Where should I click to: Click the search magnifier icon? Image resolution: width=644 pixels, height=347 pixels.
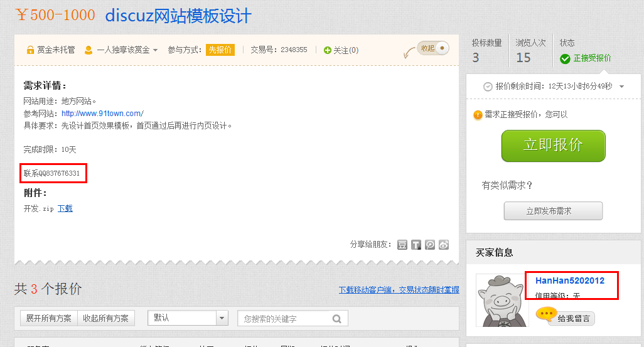tap(337, 319)
